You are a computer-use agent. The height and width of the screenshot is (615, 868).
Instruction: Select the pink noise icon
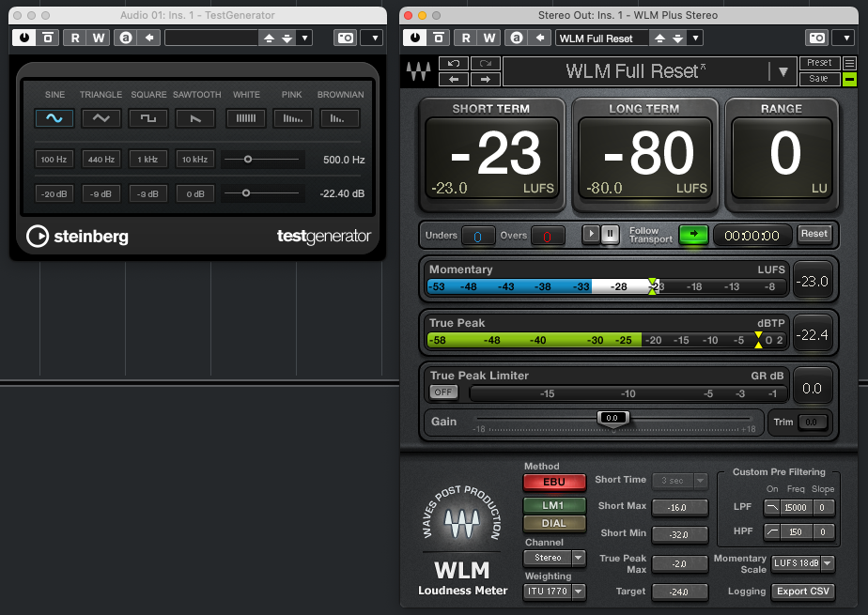[x=292, y=118]
